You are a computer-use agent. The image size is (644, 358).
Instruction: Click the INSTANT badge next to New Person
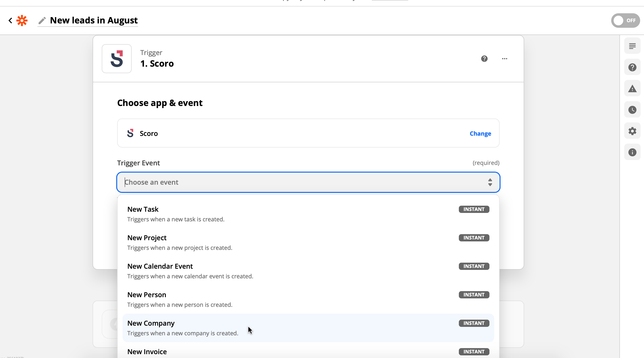coord(474,295)
